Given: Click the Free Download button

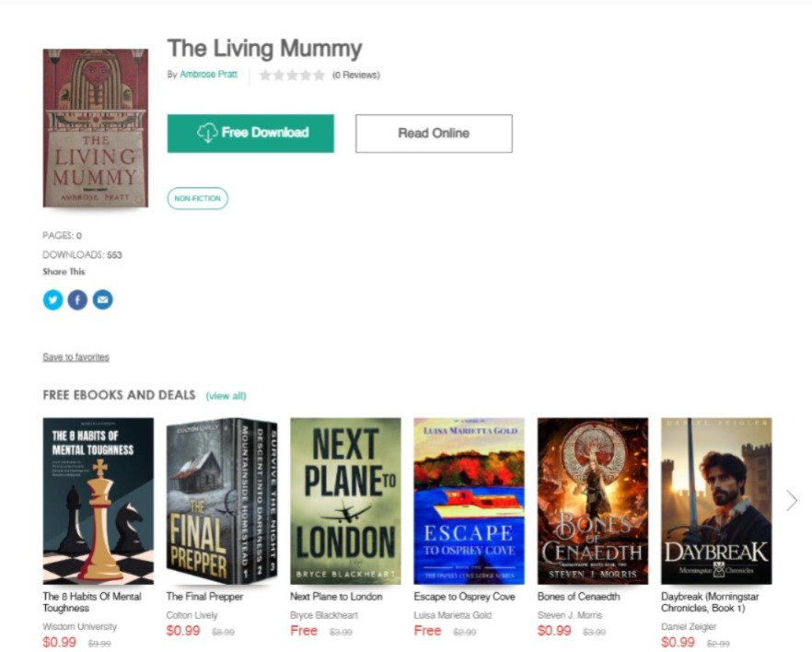Looking at the screenshot, I should click(x=250, y=134).
